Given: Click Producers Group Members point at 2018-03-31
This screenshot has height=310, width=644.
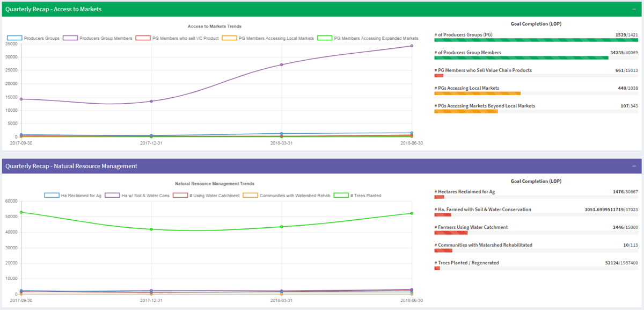Looking at the screenshot, I should (x=282, y=65).
